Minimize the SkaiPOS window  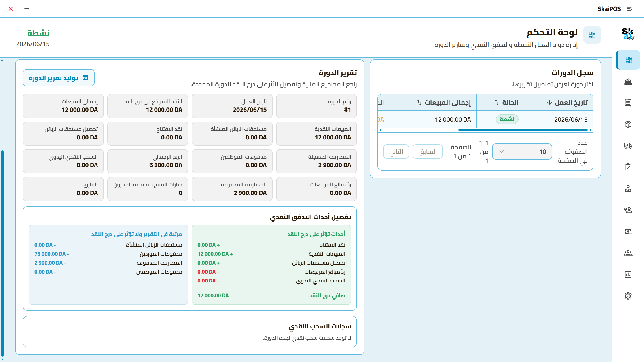point(27,9)
